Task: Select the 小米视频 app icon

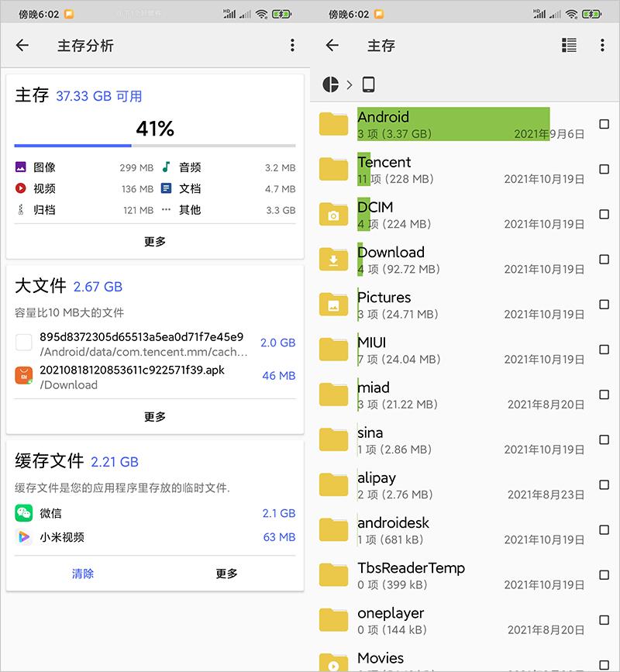Action: click(25, 537)
